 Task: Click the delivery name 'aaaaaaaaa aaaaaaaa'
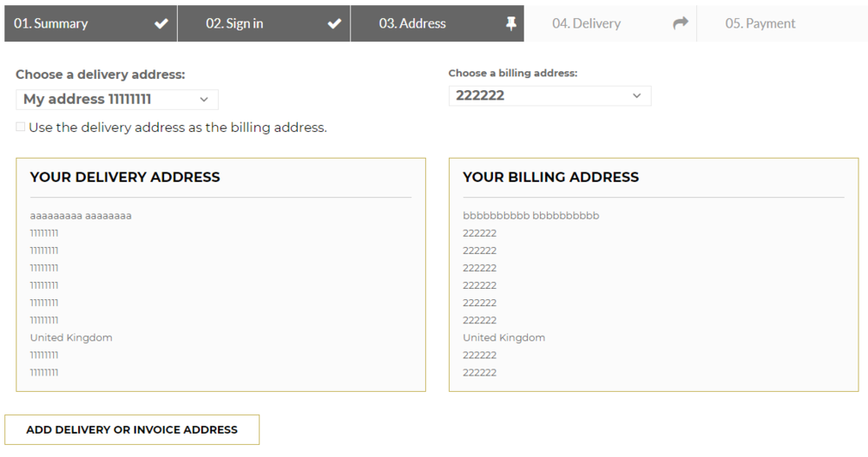point(81,216)
